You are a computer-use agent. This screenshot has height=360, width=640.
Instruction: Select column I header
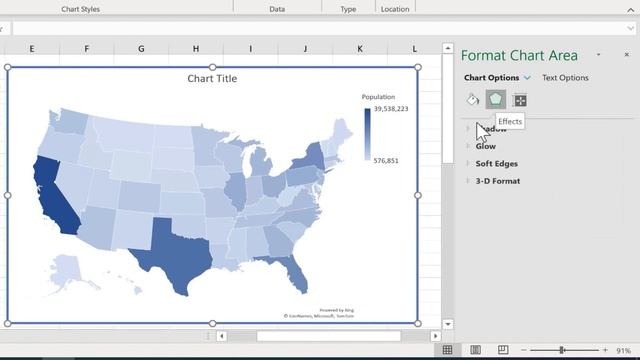[251, 49]
